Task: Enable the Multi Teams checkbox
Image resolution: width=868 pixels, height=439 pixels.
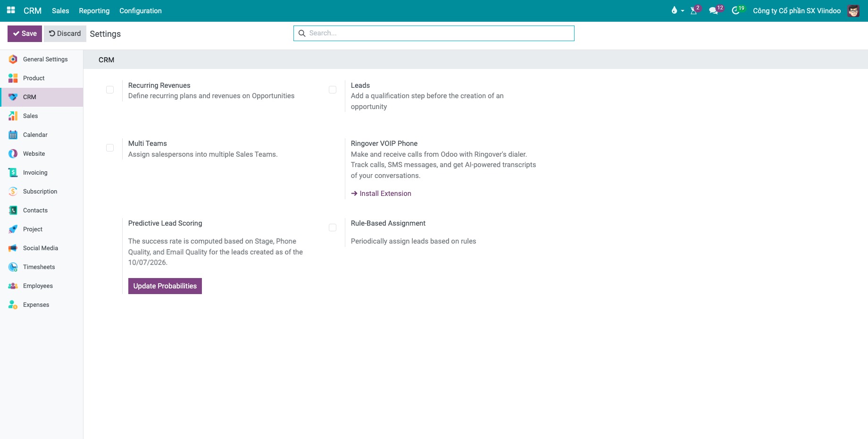Action: (x=110, y=148)
